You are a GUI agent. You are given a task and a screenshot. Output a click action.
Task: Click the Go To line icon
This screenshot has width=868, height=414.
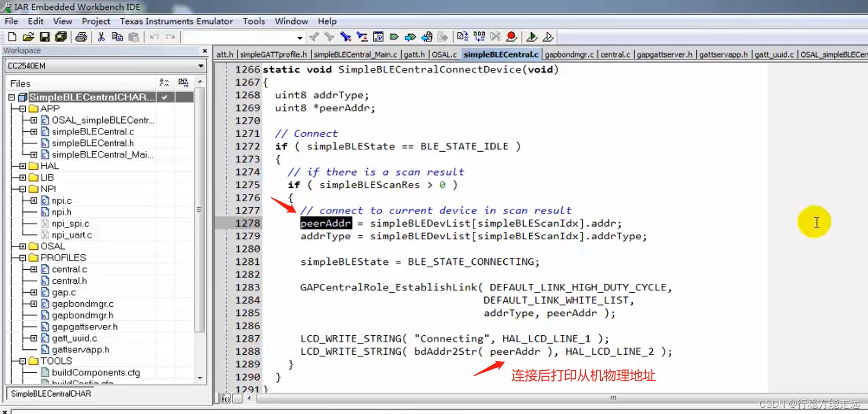coord(378,37)
